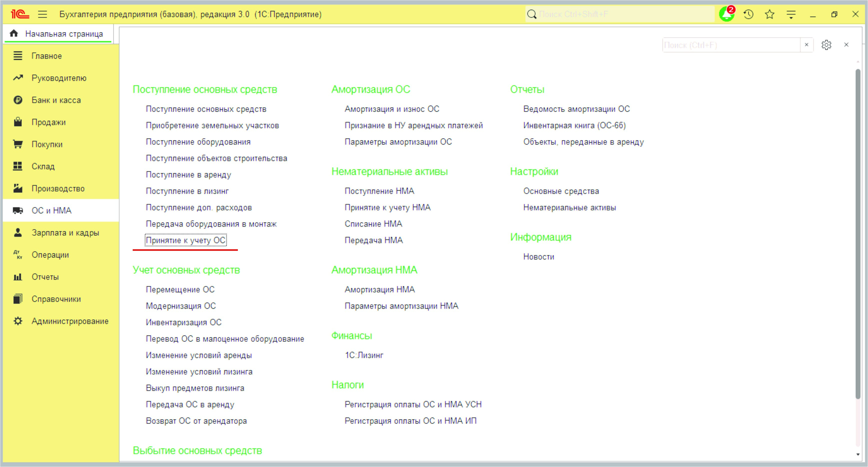Open history clock icon in title bar
The width and height of the screenshot is (868, 467).
click(x=748, y=14)
